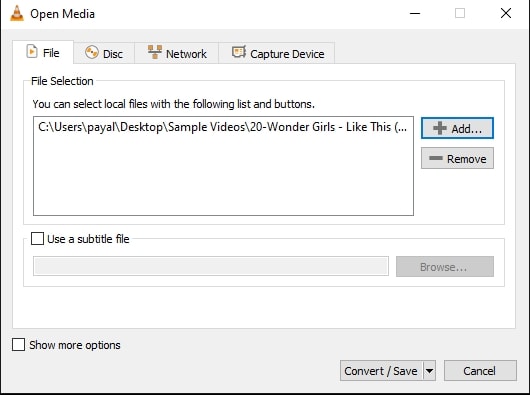Expand the Convert / Save dropdown arrow
The image size is (530, 395).
click(429, 371)
